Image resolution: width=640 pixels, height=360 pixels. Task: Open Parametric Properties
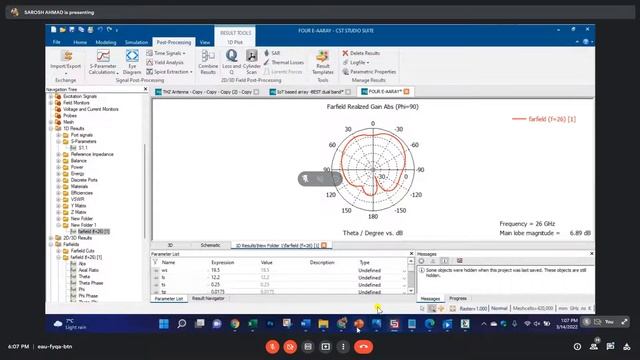[369, 72]
